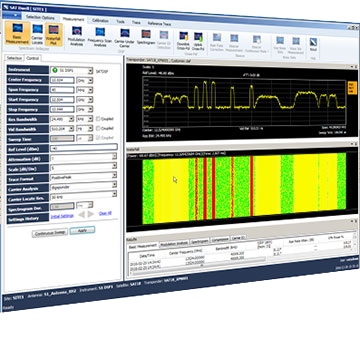The height and width of the screenshot is (360, 360).
Task: Open Span Frequency unit dropdown
Action: 91,90
